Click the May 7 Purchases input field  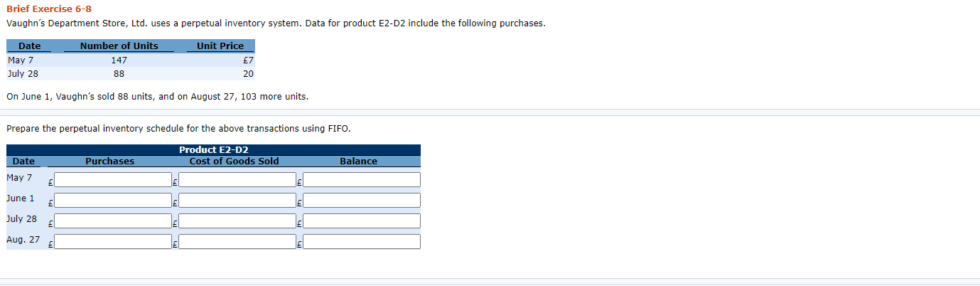point(113,180)
